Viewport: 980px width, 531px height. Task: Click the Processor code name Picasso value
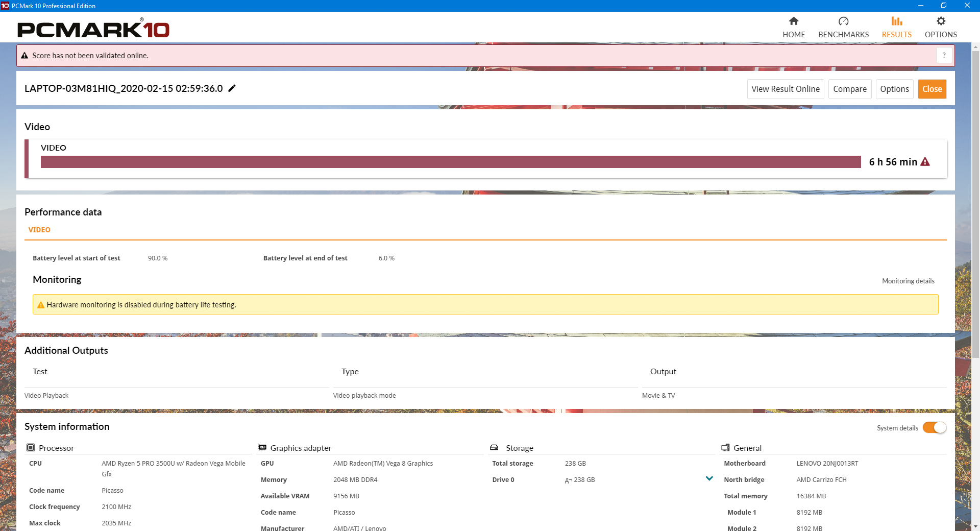pos(112,491)
